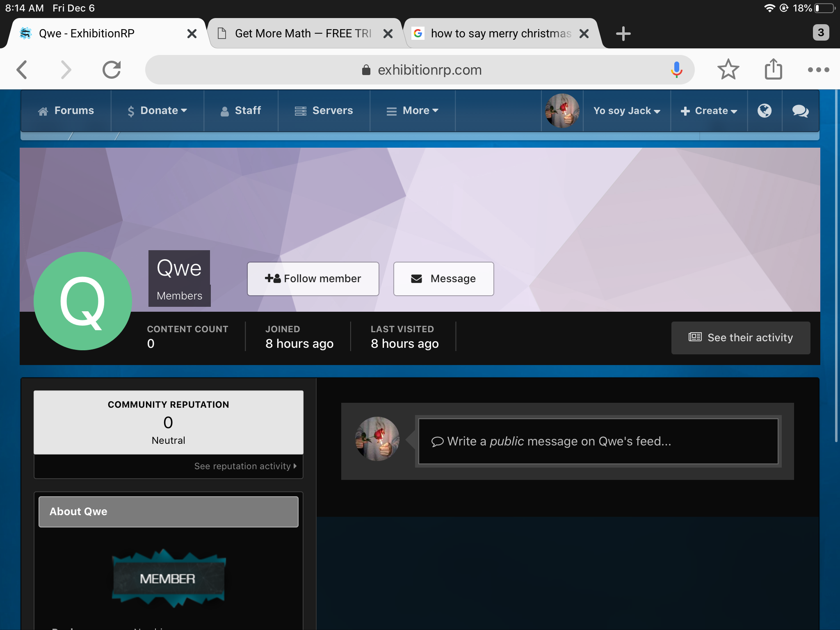Open the share sheet icon
This screenshot has height=630, width=840.
point(773,69)
